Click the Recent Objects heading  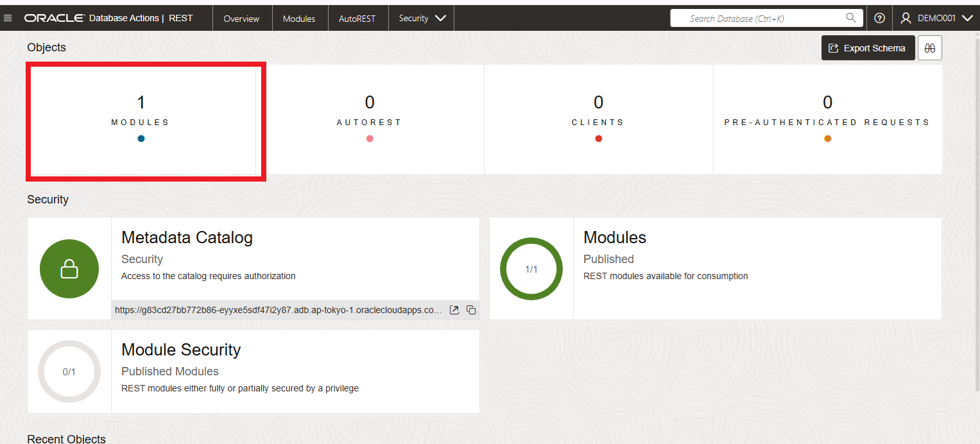click(x=66, y=439)
